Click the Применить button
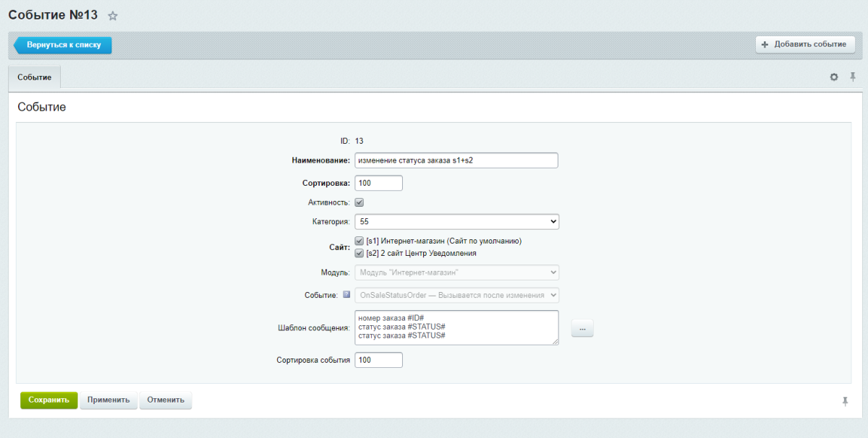The width and height of the screenshot is (868, 438). coord(109,400)
